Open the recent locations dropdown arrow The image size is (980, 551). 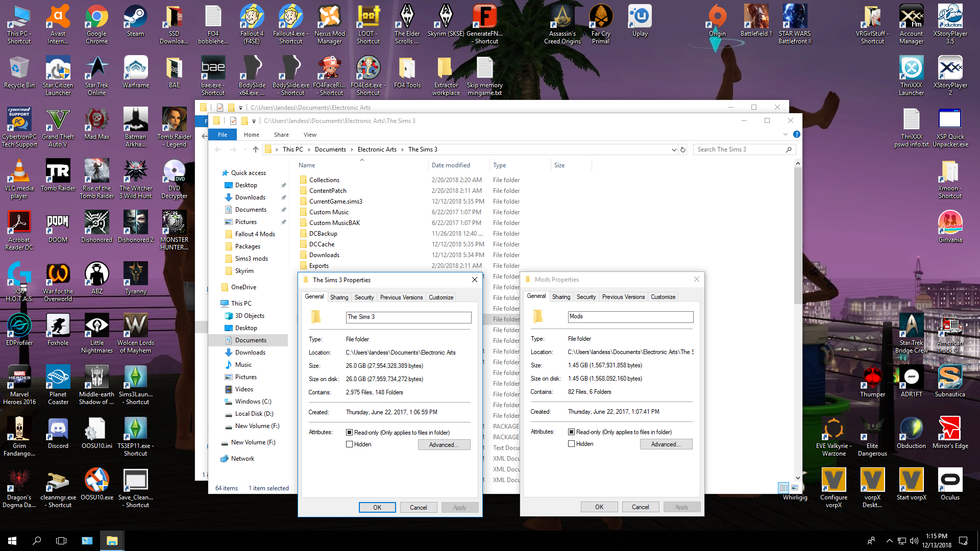point(245,149)
